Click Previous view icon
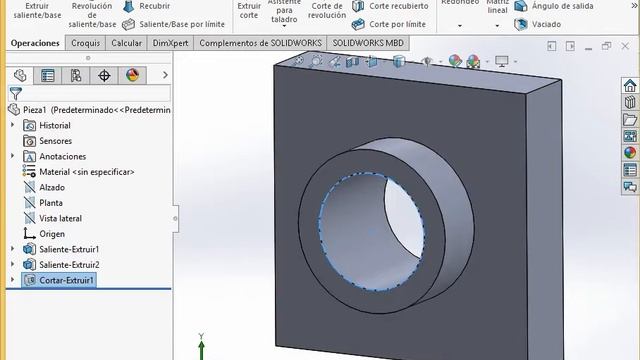The height and width of the screenshot is (360, 640). tap(335, 61)
